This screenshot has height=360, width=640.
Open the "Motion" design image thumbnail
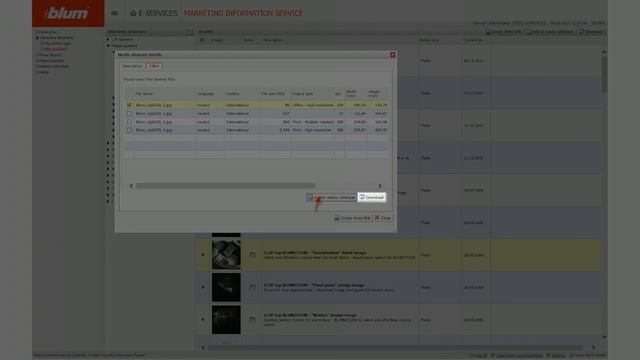226,320
